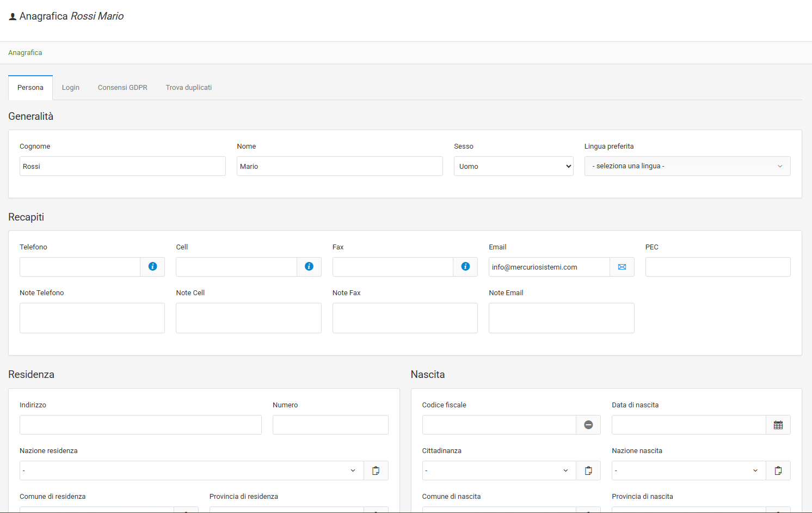
Task: Go to Trova duplicati tab
Action: (x=189, y=88)
